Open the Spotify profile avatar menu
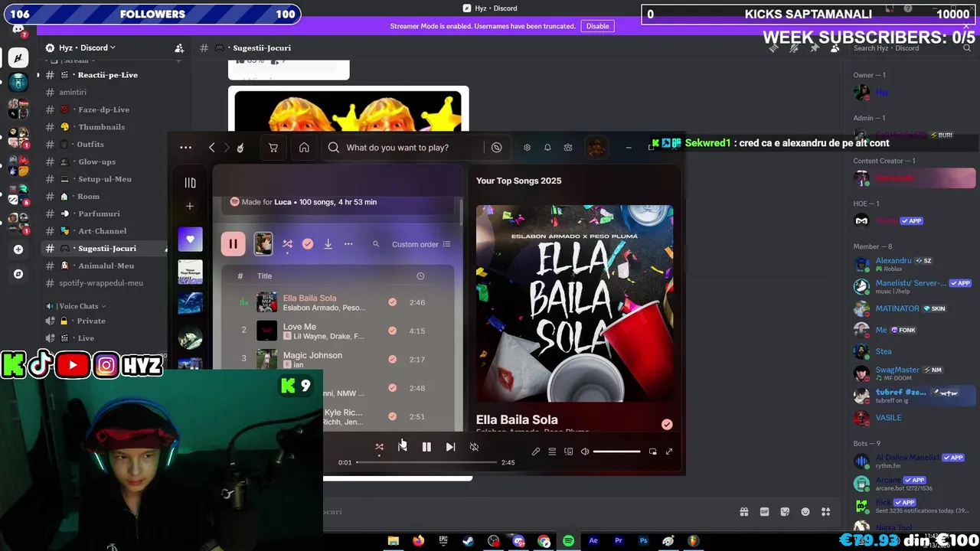Screen dimensions: 980x551 tap(596, 148)
